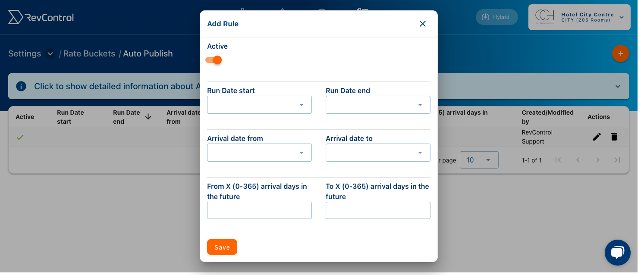Image resolution: width=644 pixels, height=275 pixels.
Task: Toggle the Active switch off
Action: [214, 60]
